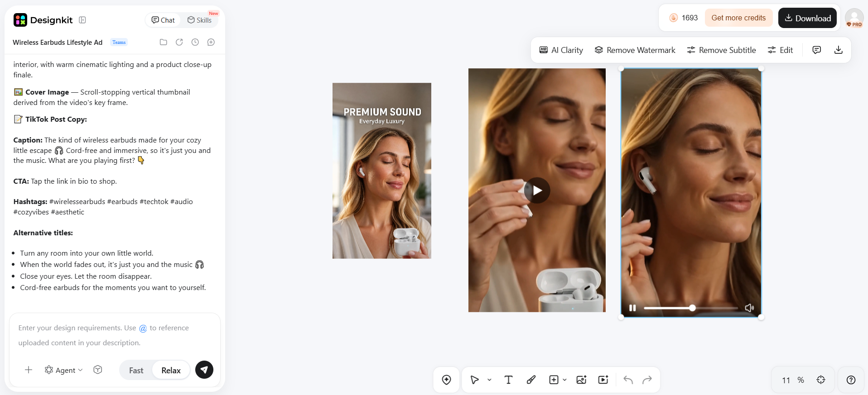868x395 pixels.
Task: Select the brush tool
Action: click(531, 380)
